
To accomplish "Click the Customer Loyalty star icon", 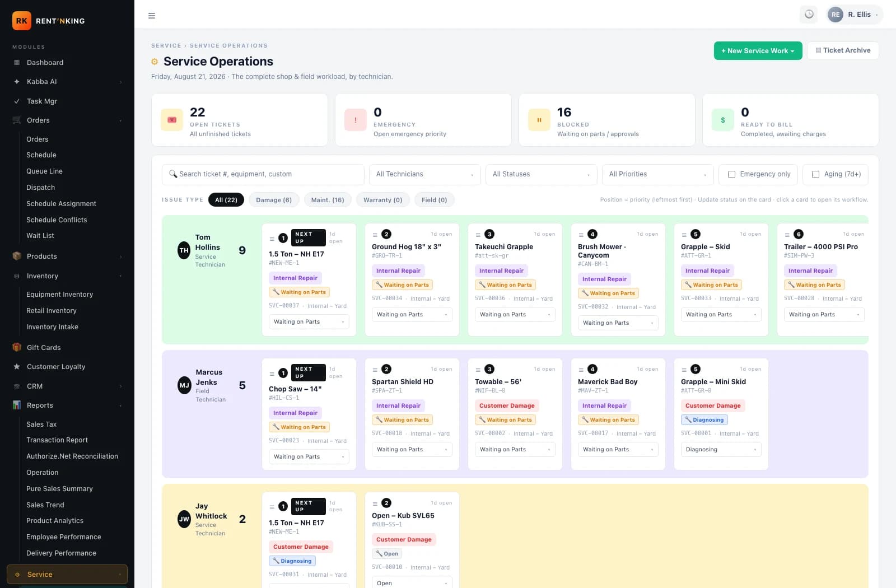I will (x=17, y=367).
